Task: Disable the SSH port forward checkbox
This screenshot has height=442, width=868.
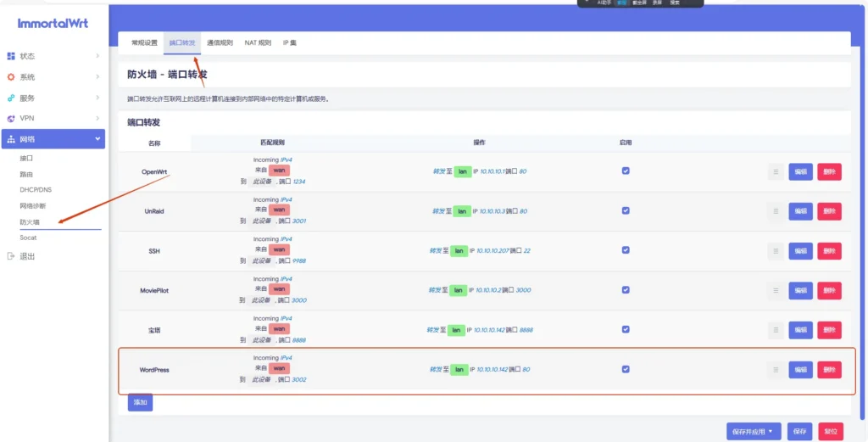Action: pyautogui.click(x=626, y=249)
